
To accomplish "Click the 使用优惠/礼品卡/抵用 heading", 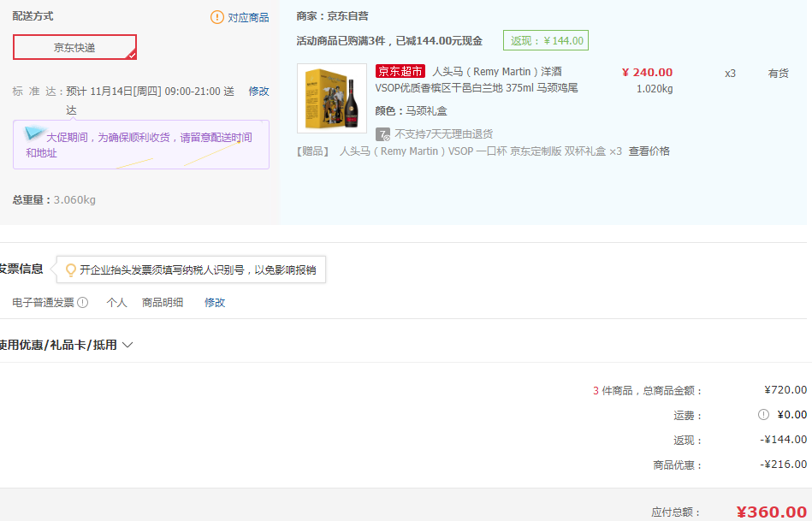I will (58, 345).
